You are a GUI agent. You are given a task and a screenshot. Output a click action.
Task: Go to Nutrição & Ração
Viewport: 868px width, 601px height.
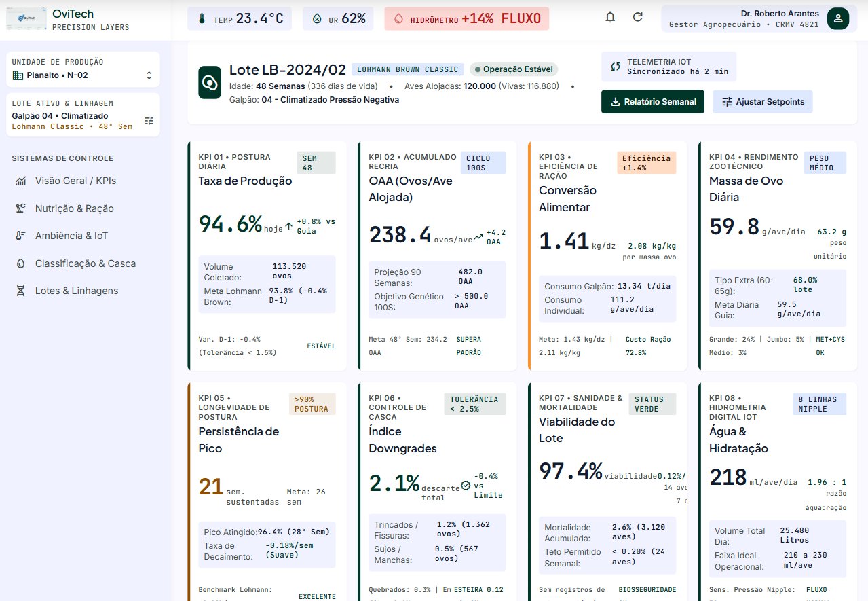[x=85, y=208]
